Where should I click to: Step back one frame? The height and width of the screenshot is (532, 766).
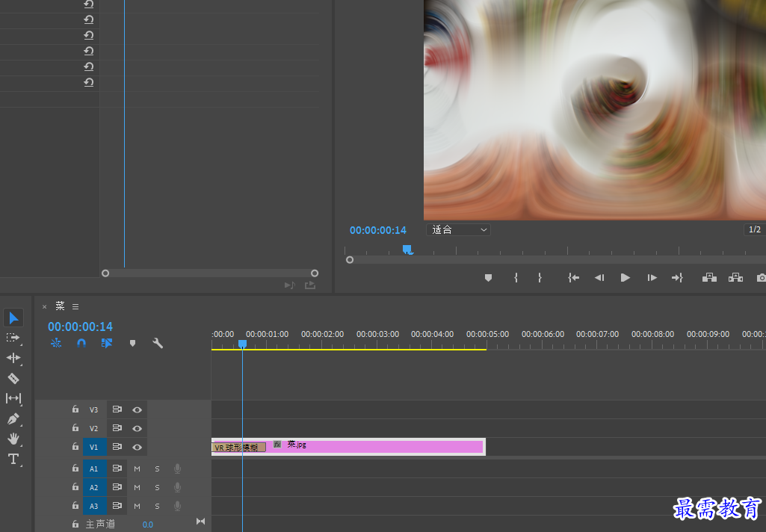tap(599, 277)
